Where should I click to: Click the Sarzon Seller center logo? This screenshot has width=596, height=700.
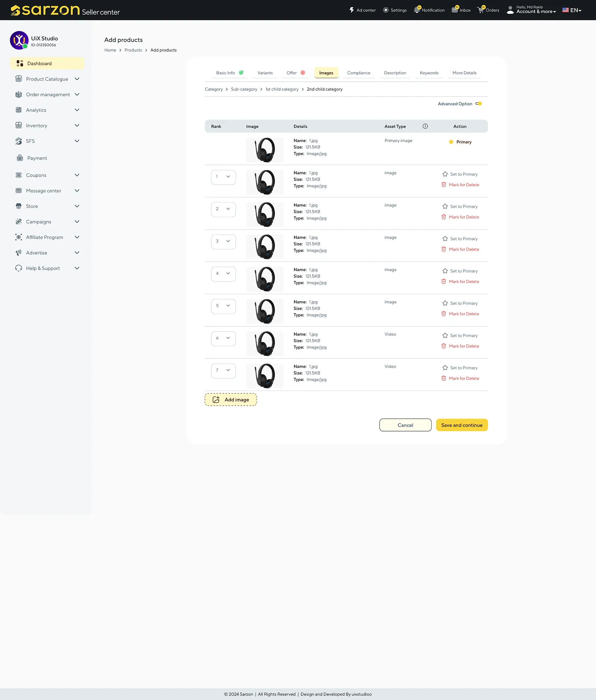pyautogui.click(x=65, y=10)
